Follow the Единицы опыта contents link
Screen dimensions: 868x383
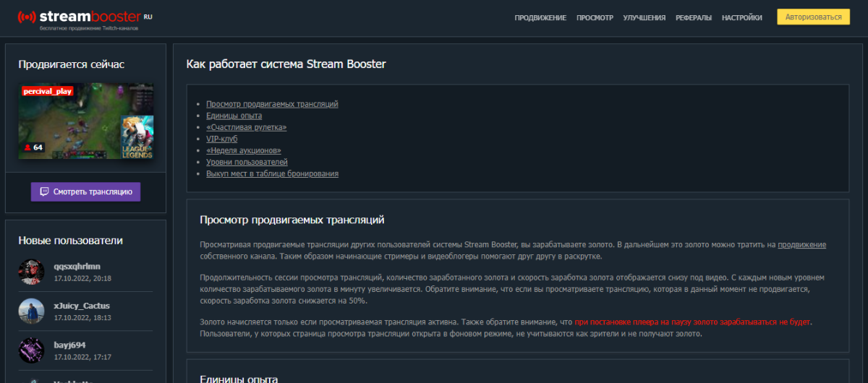pyautogui.click(x=234, y=116)
